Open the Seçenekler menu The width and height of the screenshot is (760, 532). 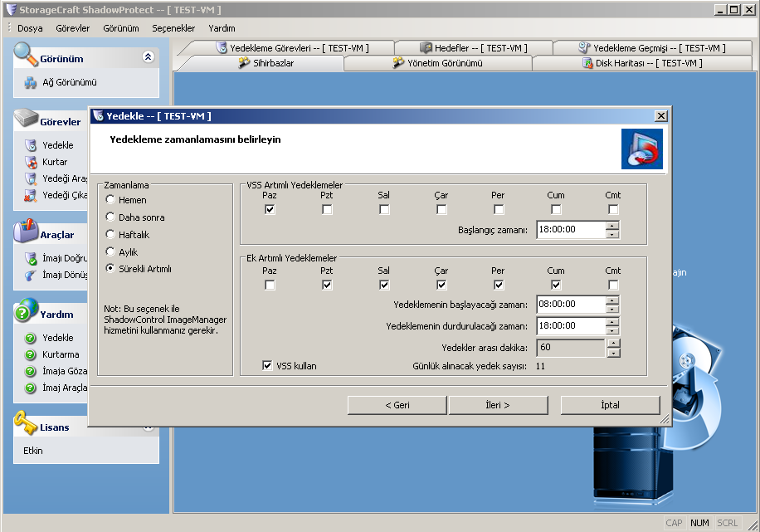(x=173, y=28)
